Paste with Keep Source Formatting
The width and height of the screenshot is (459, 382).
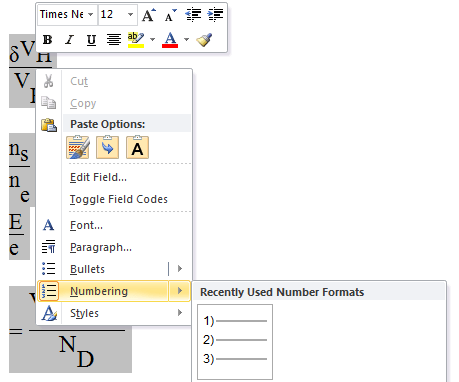[x=78, y=147]
